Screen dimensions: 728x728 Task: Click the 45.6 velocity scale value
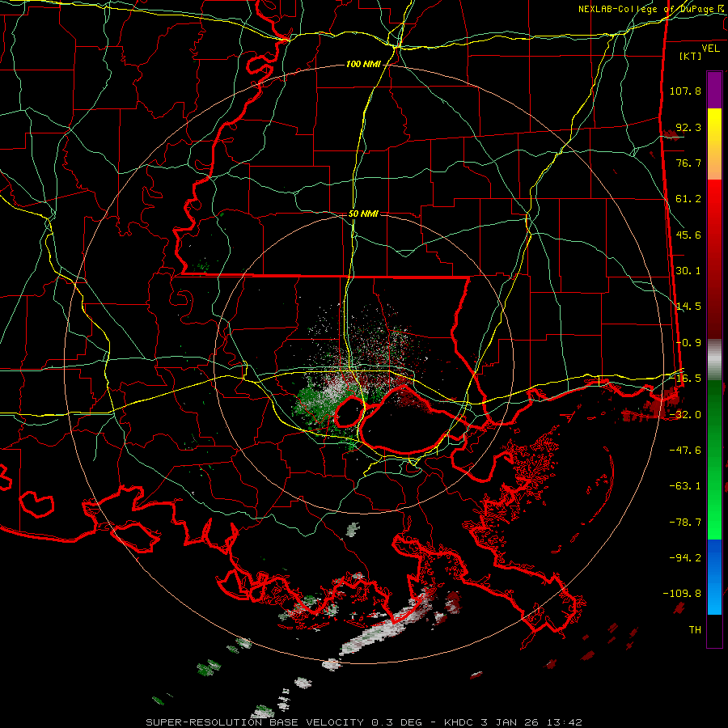point(688,235)
